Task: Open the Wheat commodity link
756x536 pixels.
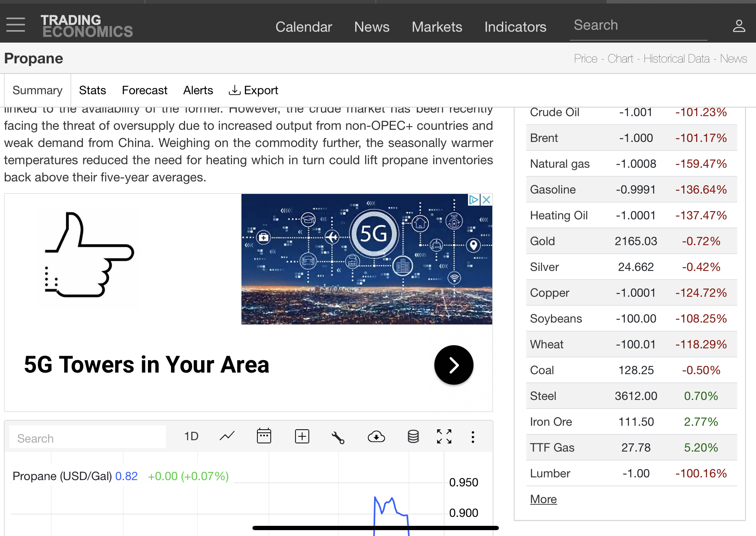Action: [x=546, y=344]
